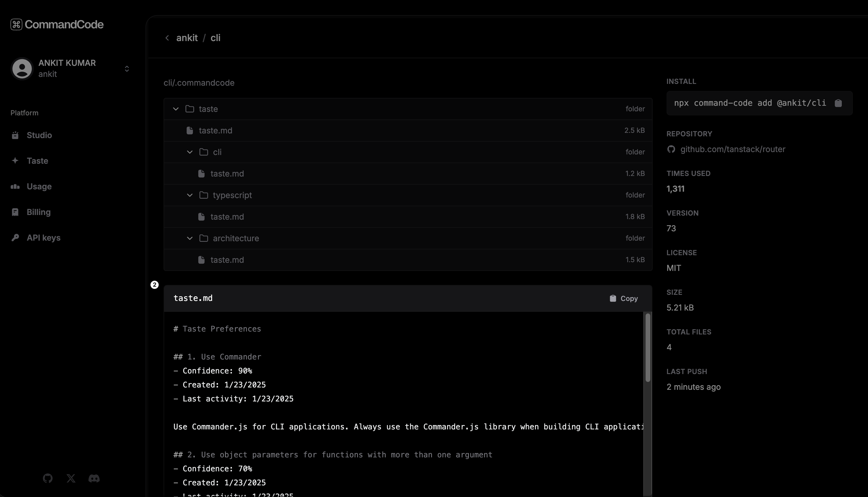This screenshot has width=868, height=497.
Task: Collapse the top-level taste folder
Action: (x=176, y=109)
